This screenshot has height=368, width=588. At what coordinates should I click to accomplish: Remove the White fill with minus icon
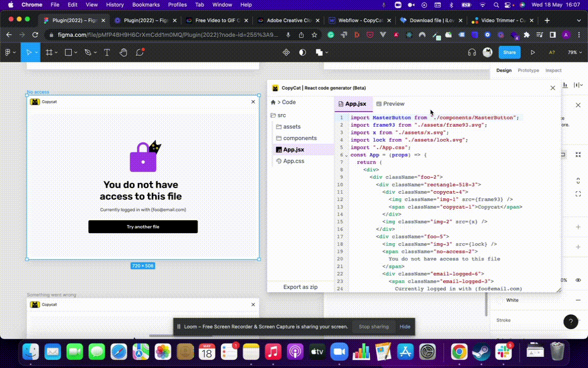(578, 300)
